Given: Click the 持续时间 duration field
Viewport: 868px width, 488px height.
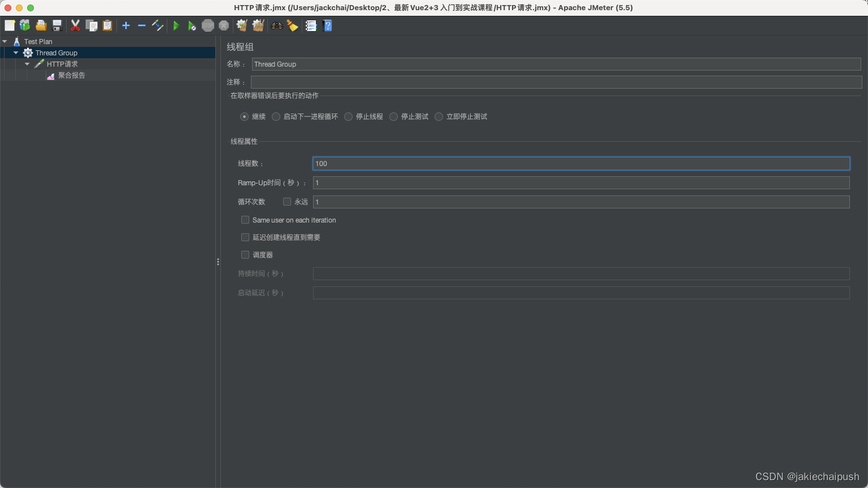Looking at the screenshot, I should click(581, 273).
